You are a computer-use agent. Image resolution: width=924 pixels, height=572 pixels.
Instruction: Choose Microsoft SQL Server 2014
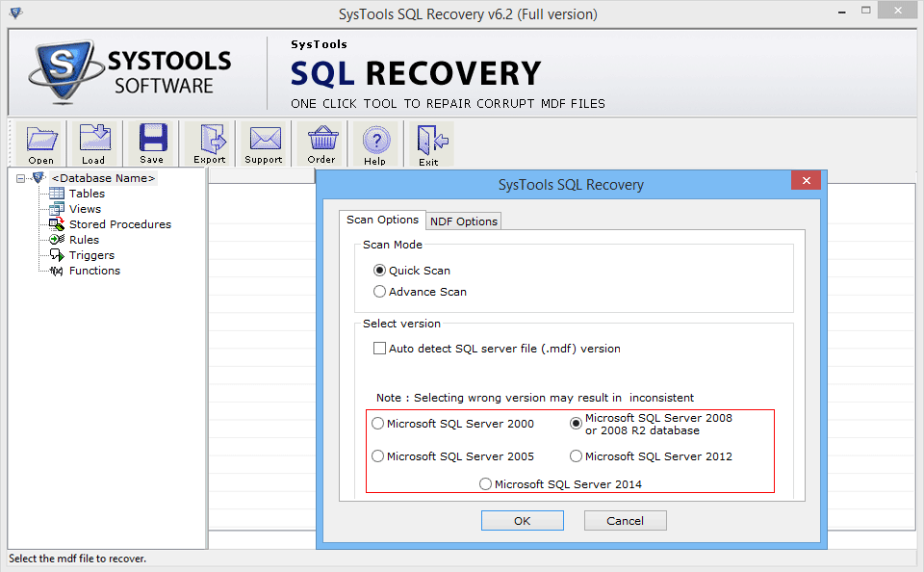(x=485, y=484)
